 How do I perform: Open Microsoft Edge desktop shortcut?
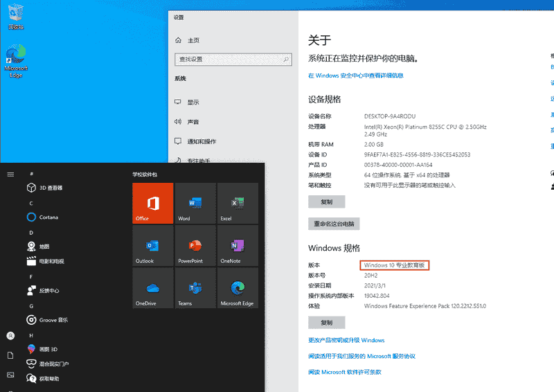[16, 61]
